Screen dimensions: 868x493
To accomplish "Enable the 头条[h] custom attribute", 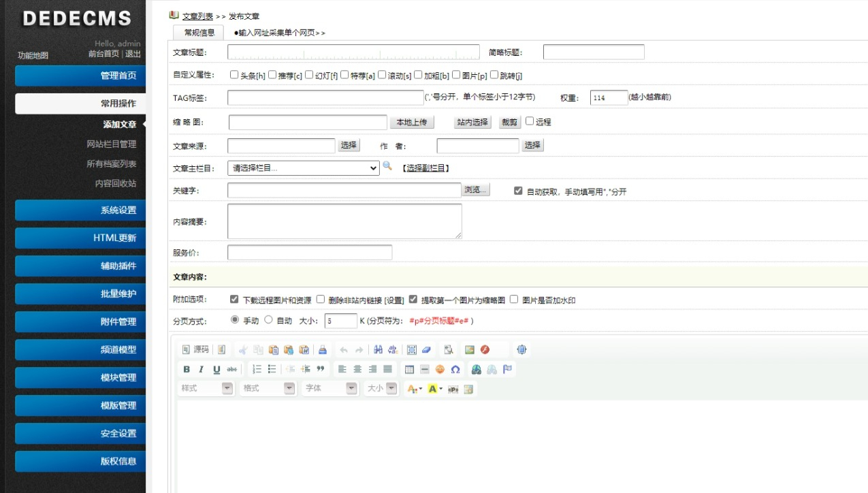I will (234, 75).
